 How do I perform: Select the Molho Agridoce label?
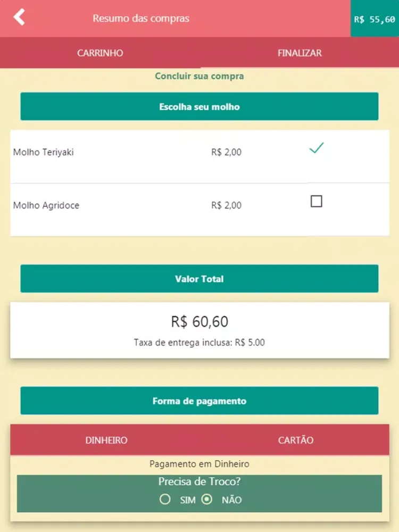46,205
